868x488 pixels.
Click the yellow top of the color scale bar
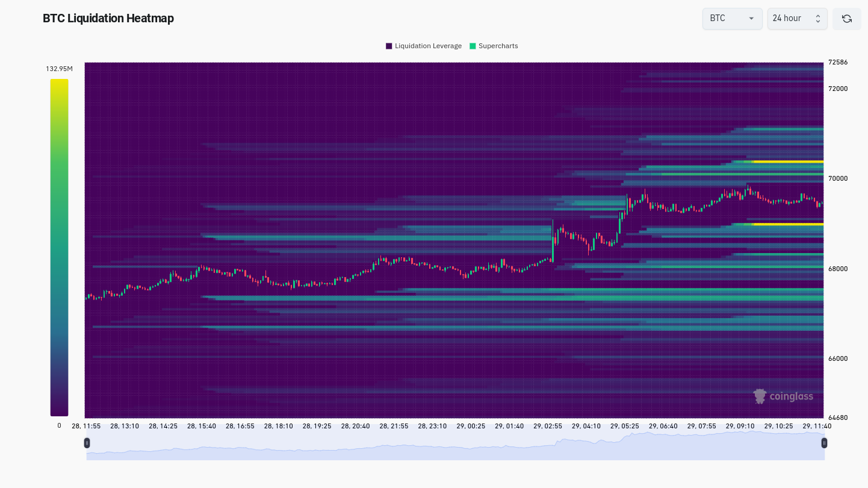click(59, 83)
